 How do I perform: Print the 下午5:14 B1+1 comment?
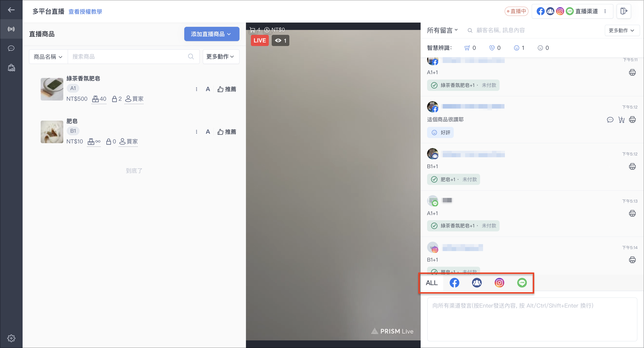pyautogui.click(x=632, y=260)
